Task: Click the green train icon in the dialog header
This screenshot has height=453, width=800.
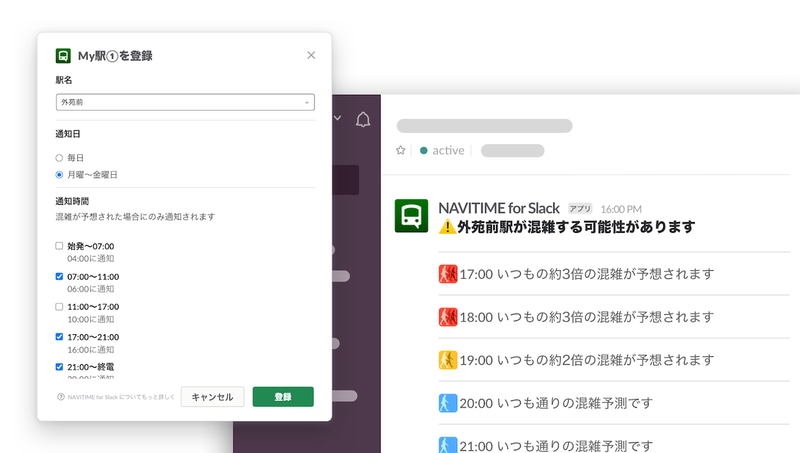Action: 63,56
